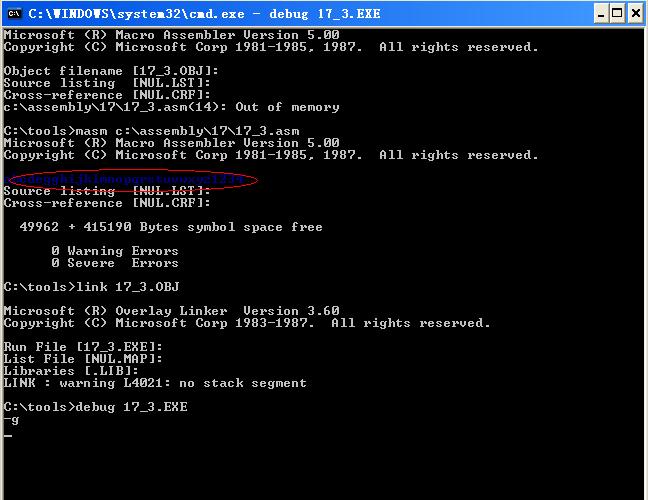The height and width of the screenshot is (500, 648).
Task: Click the title bar text 'debug 17_3.EXE'
Action: tap(324, 14)
